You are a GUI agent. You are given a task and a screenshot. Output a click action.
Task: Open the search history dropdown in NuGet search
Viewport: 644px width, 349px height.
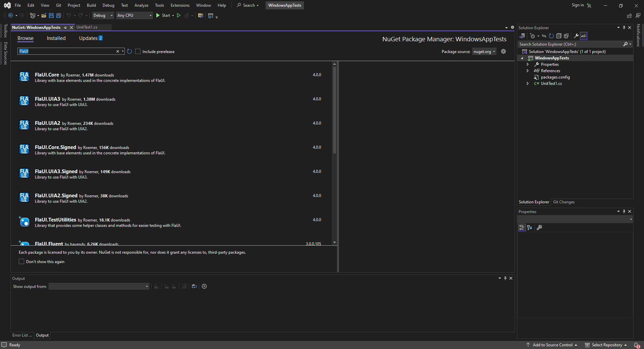[x=123, y=51]
